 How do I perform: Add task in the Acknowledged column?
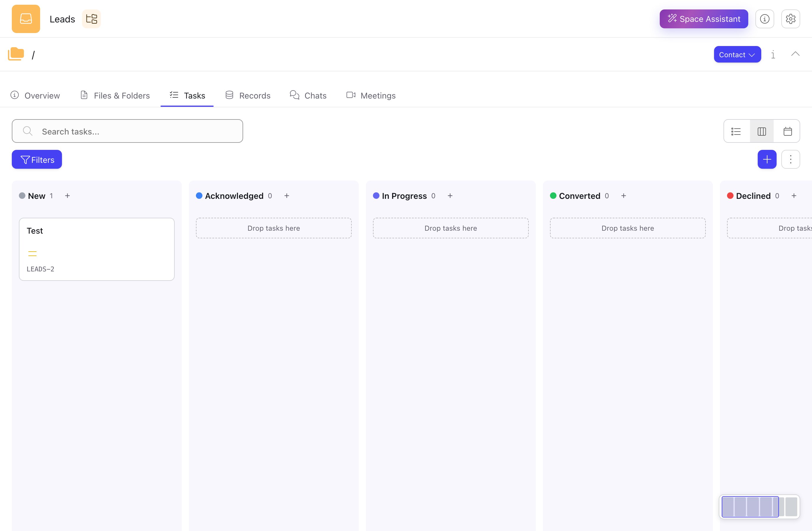point(287,196)
